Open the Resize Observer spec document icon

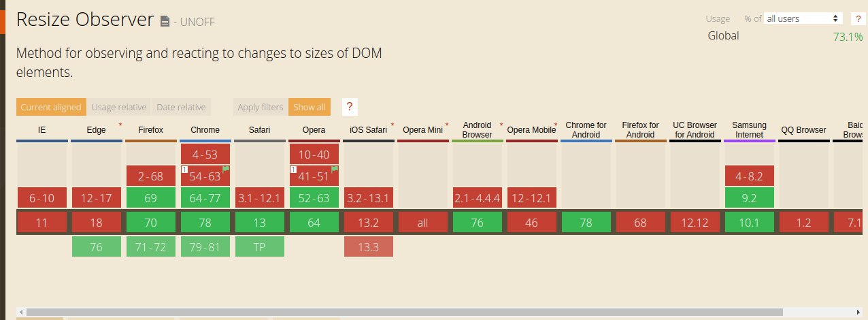165,21
